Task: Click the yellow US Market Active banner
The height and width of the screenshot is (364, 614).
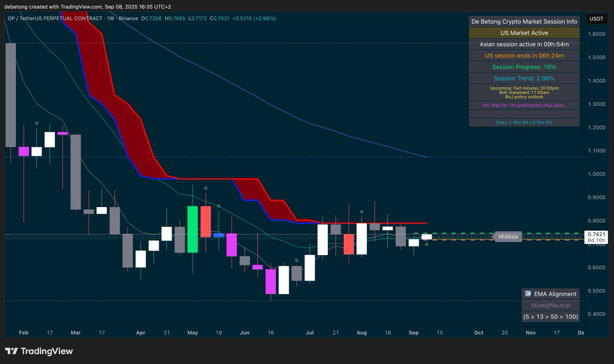Action: point(523,32)
